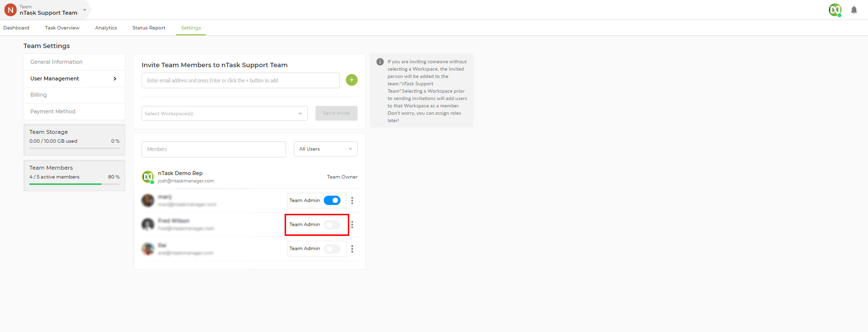Switch to the Analytics tab
The height and width of the screenshot is (332, 868).
[106, 28]
